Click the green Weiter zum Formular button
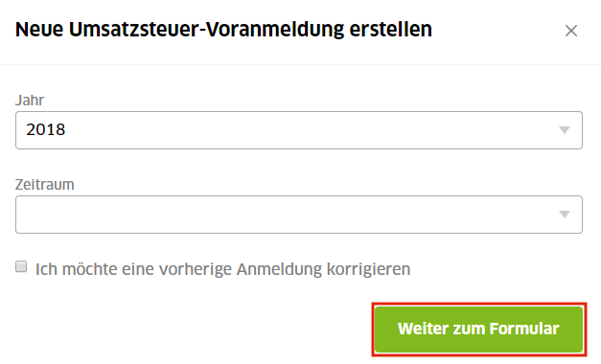Image resolution: width=601 pixels, height=364 pixels. [x=478, y=330]
